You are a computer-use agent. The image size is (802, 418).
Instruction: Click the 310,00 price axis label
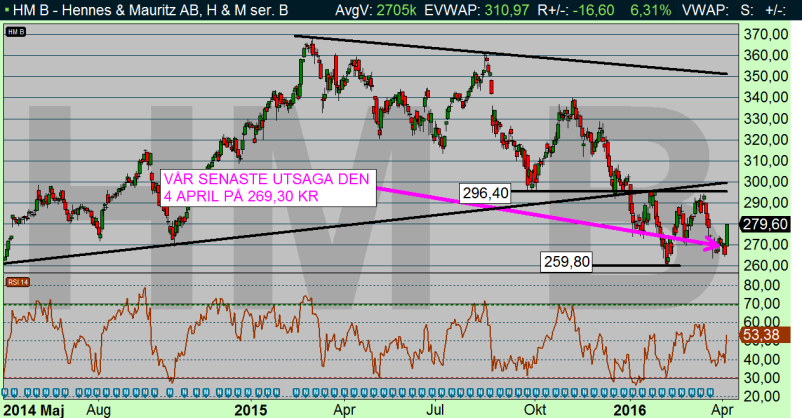point(765,161)
